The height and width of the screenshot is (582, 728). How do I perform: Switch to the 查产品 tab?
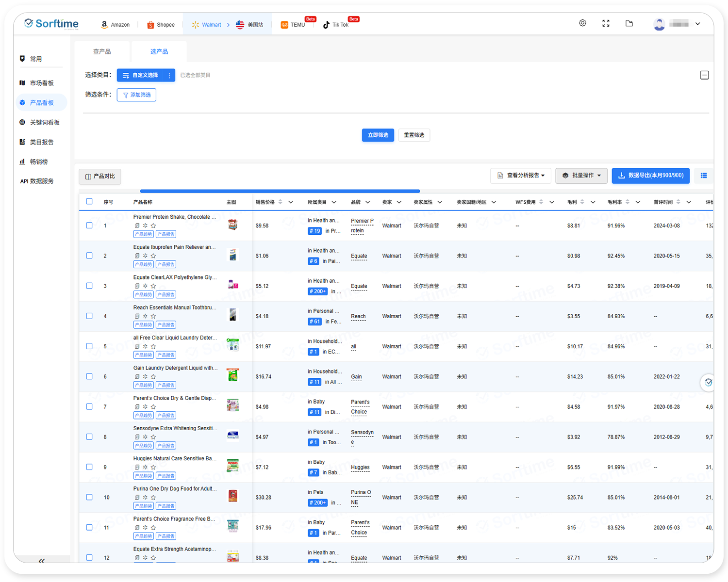pos(102,51)
